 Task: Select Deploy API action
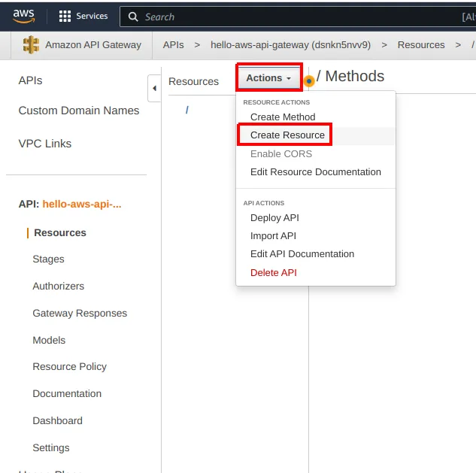pyautogui.click(x=274, y=217)
